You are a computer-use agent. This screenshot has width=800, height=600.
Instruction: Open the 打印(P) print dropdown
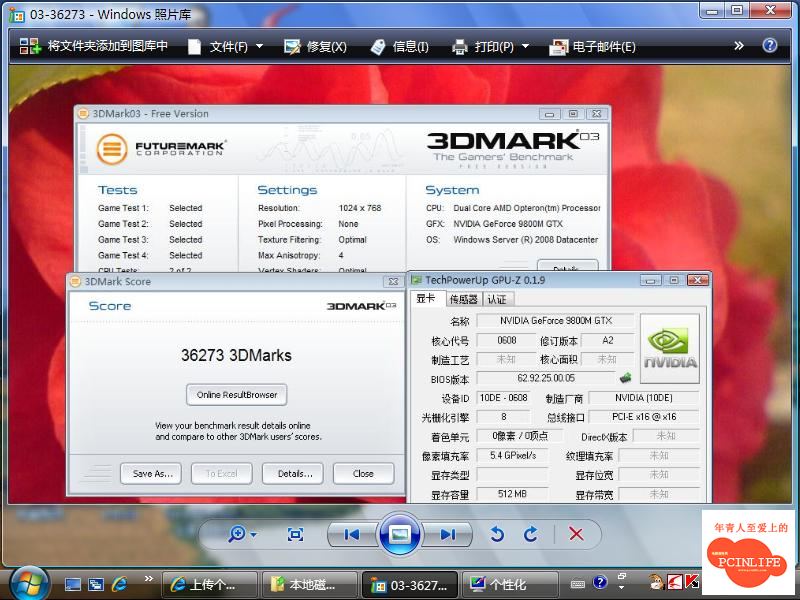point(490,46)
